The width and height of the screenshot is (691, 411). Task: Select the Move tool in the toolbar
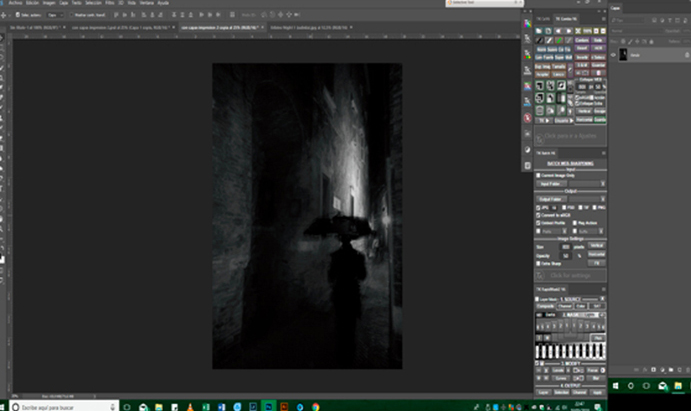click(x=4, y=40)
